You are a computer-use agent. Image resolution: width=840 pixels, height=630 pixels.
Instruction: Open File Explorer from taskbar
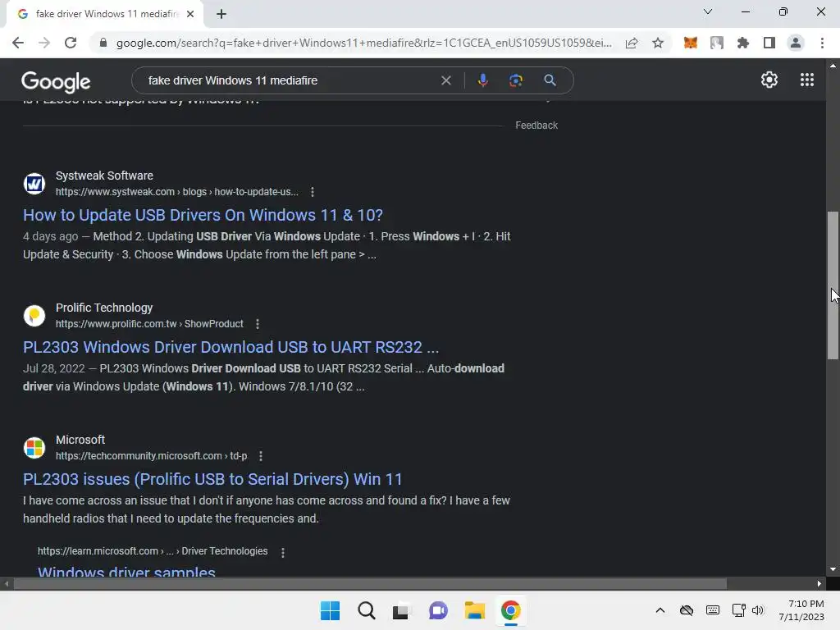tap(475, 610)
